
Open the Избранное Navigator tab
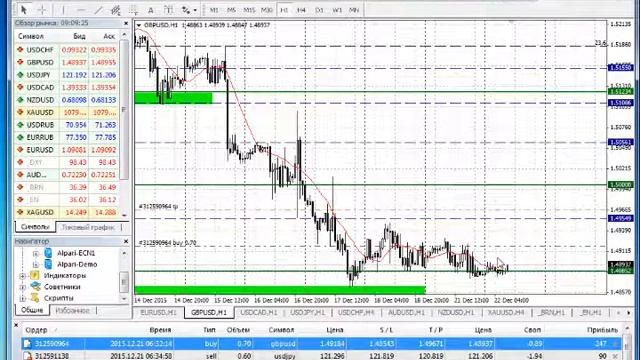[72, 311]
